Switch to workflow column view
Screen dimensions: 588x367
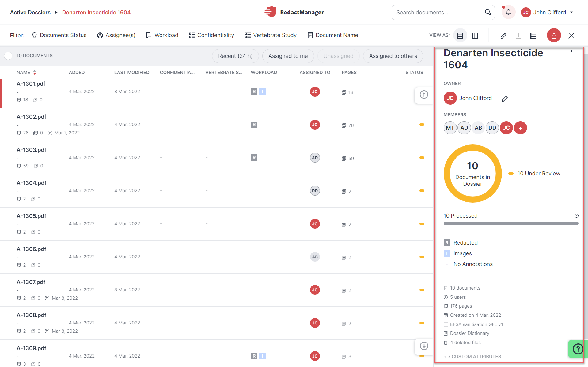tap(475, 36)
